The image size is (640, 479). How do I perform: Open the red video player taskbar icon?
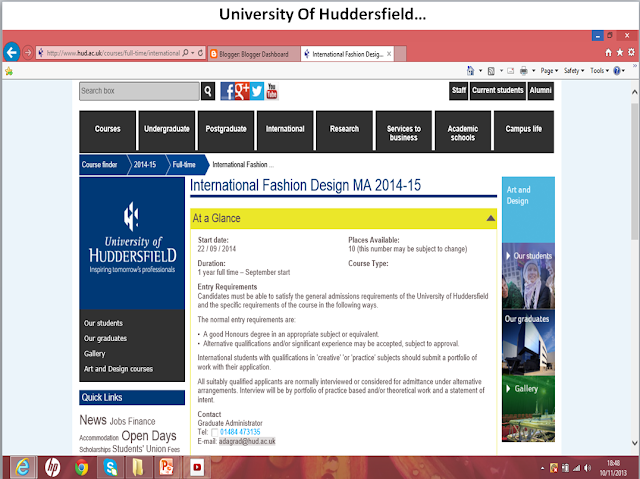(x=197, y=467)
